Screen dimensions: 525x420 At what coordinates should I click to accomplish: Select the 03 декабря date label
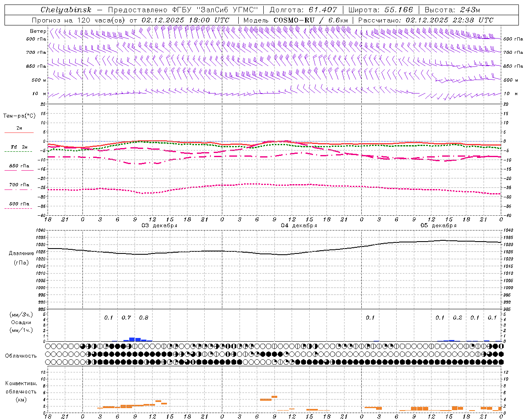[x=160, y=226]
